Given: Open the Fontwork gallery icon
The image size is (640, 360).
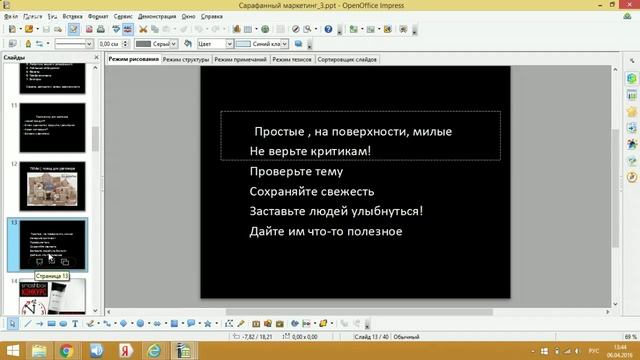Looking at the screenshot, I should pos(256,324).
